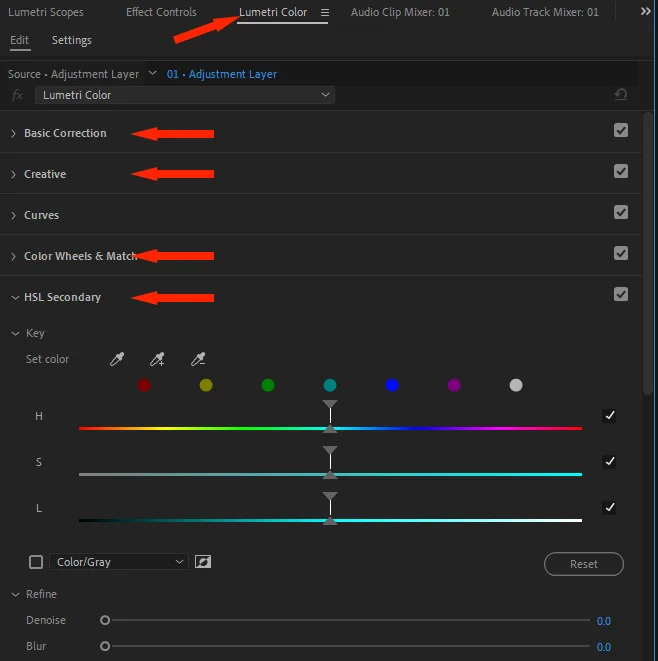Viewport: 658px width, 661px height.
Task: Select the remove color eyedropper (minus)
Action: (198, 359)
